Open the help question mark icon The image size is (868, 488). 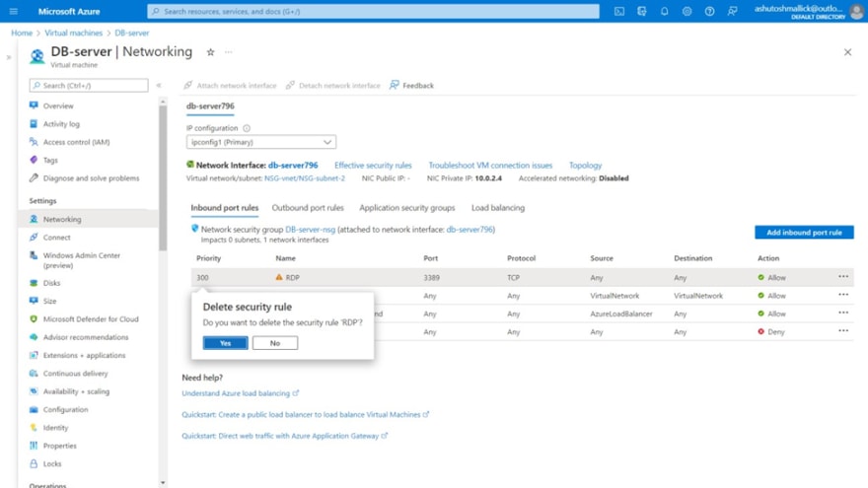pos(709,11)
